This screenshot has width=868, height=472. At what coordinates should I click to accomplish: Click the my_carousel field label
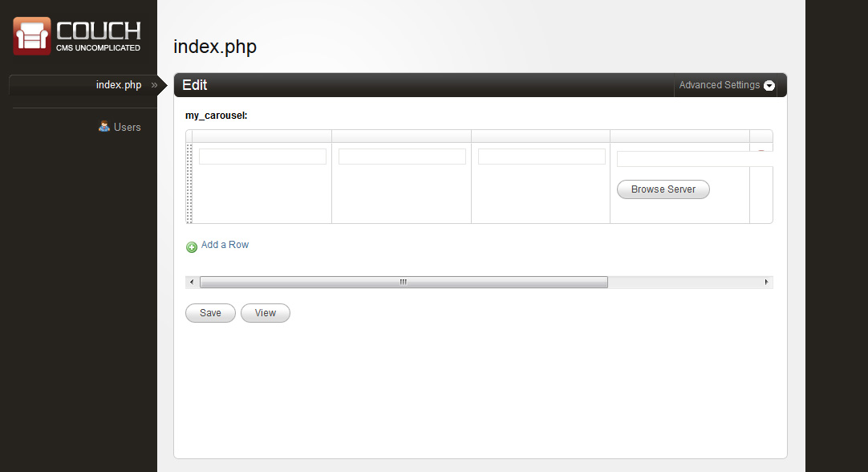tap(216, 116)
